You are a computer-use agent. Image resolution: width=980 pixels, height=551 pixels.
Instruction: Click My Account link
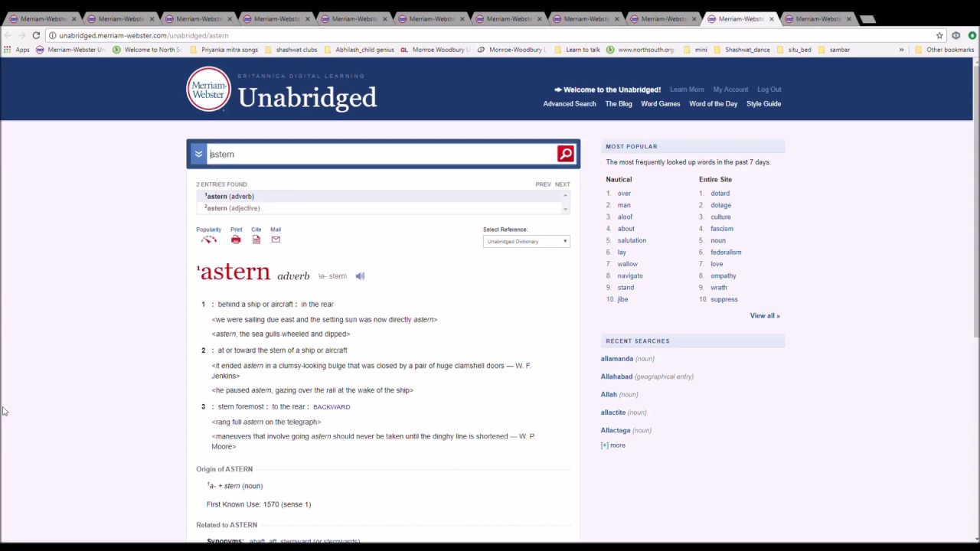click(730, 90)
